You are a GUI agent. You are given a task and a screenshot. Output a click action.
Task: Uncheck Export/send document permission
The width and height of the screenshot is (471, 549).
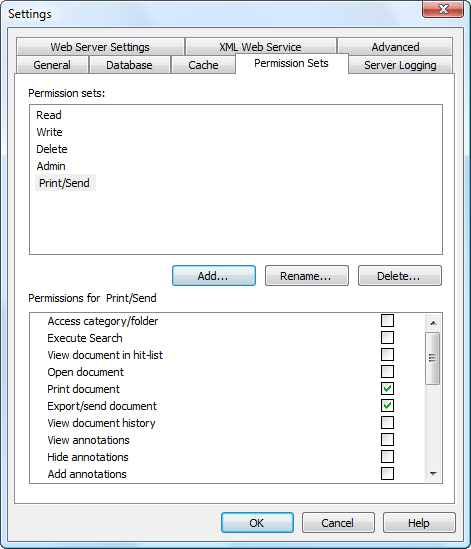[x=387, y=406]
